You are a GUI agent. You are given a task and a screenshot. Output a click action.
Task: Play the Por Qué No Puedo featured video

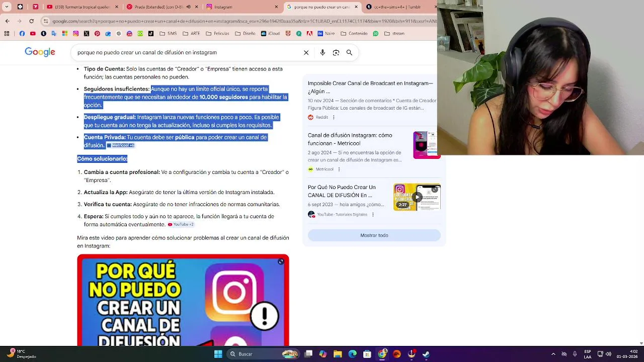183,301
